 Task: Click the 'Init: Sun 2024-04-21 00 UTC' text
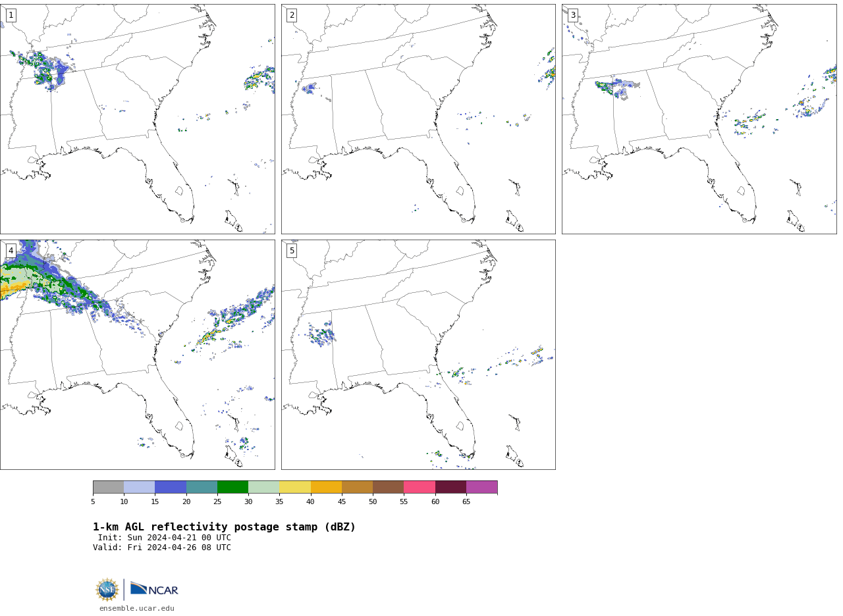(165, 538)
